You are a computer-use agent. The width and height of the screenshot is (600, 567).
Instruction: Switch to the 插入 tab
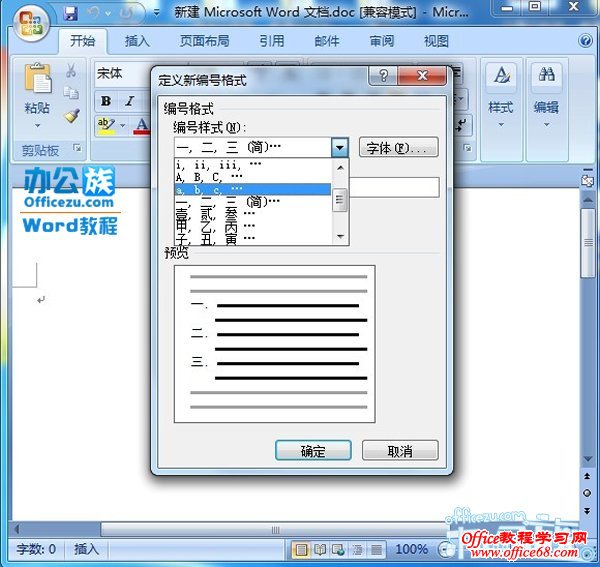(137, 41)
